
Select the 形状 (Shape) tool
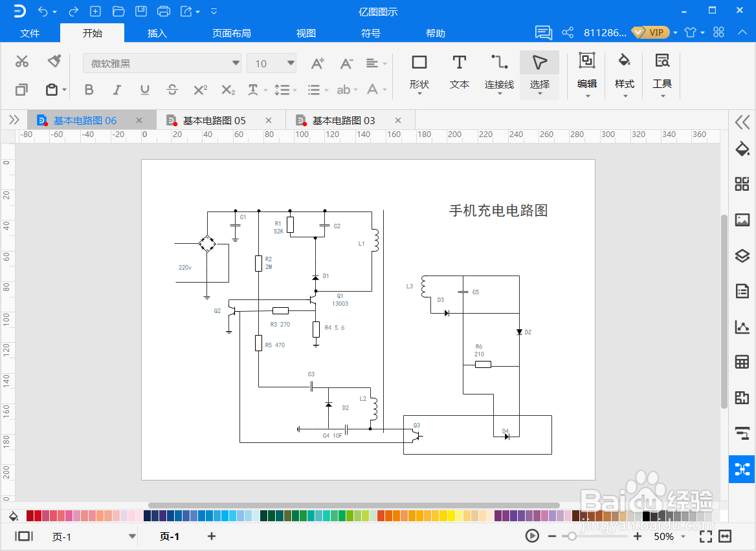coord(419,71)
